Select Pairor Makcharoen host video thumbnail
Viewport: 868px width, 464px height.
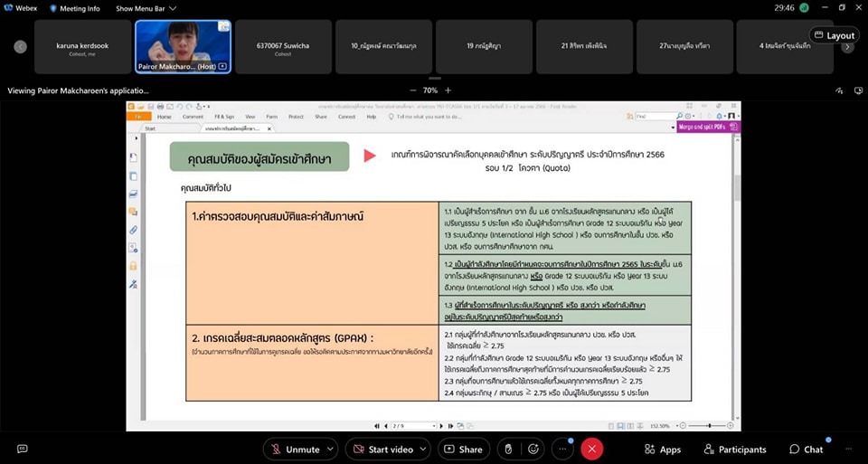pyautogui.click(x=183, y=46)
